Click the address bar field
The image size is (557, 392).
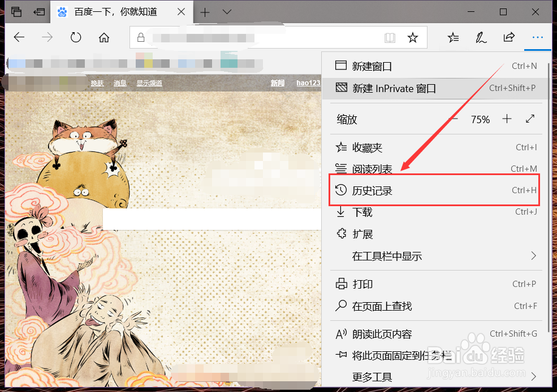coord(278,37)
